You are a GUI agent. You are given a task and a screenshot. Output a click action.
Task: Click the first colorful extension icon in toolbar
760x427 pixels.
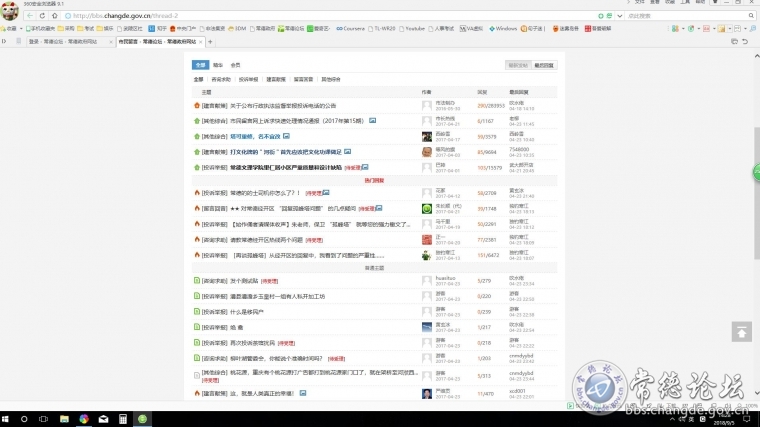[x=675, y=29]
